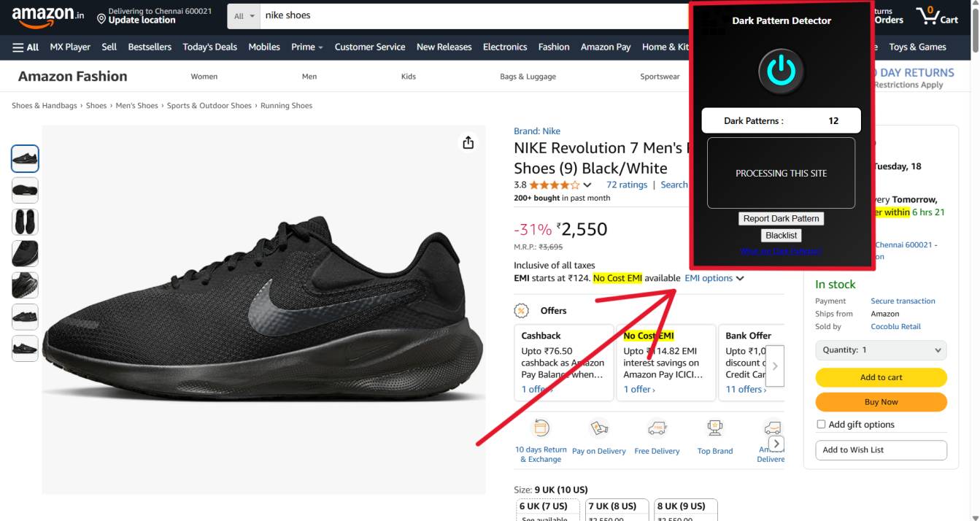The width and height of the screenshot is (980, 521).
Task: Expand the Prime menu dropdown
Action: [307, 47]
